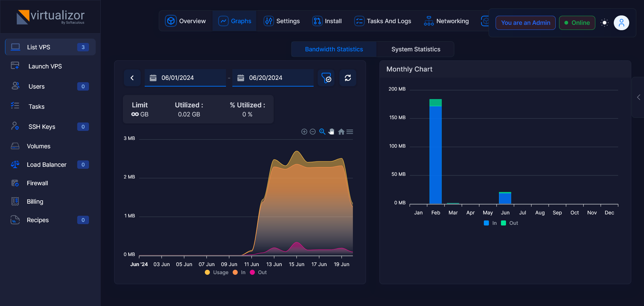
Task: Select the magnifier selection zoom tool
Action: 322,132
